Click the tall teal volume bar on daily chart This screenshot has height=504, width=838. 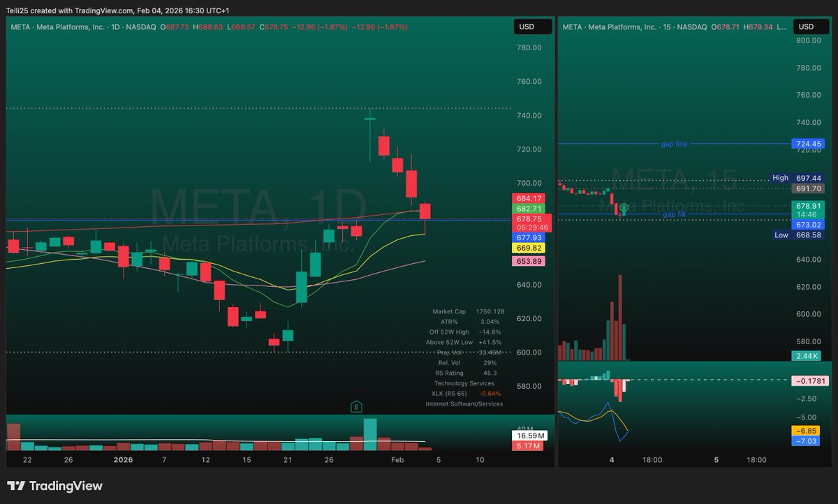tap(370, 434)
